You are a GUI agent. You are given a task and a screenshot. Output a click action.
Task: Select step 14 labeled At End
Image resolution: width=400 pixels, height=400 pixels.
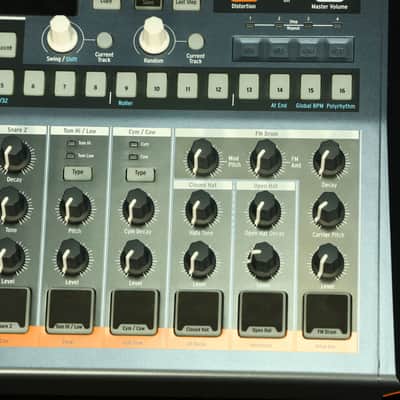tap(279, 87)
